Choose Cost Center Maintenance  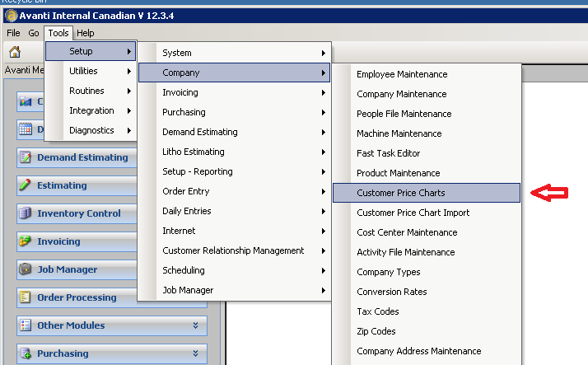(427, 232)
